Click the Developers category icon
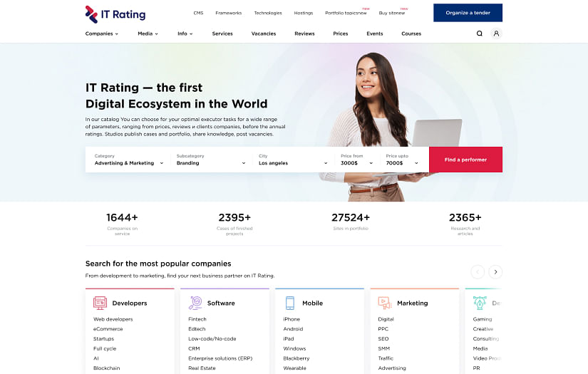Viewport: 588px width, 374px height. (100, 303)
